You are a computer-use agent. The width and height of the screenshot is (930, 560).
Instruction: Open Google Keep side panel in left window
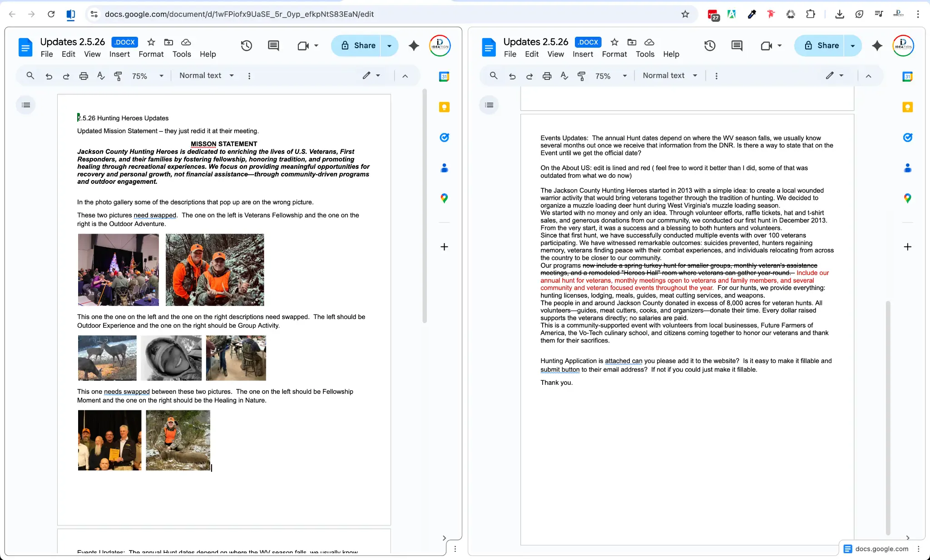tap(444, 107)
